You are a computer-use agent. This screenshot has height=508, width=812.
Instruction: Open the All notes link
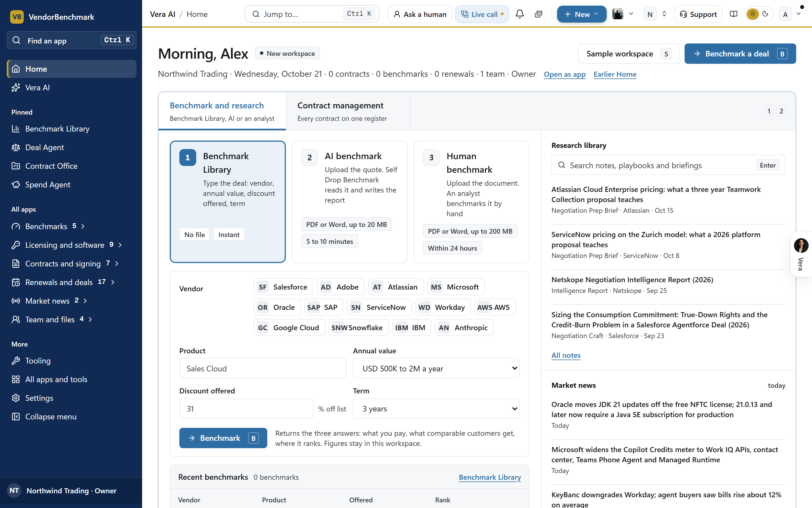(x=566, y=355)
